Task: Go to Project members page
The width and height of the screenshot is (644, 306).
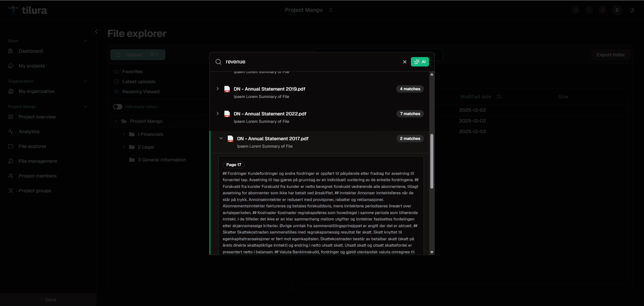Action: point(38,176)
